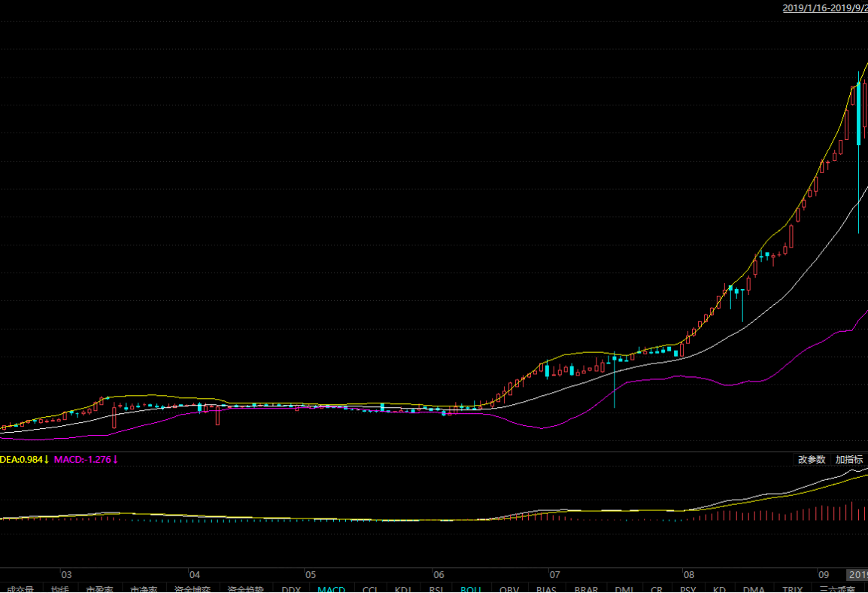Click the 06 month marker on time axis
Image resolution: width=868 pixels, height=593 pixels.
coord(439,575)
